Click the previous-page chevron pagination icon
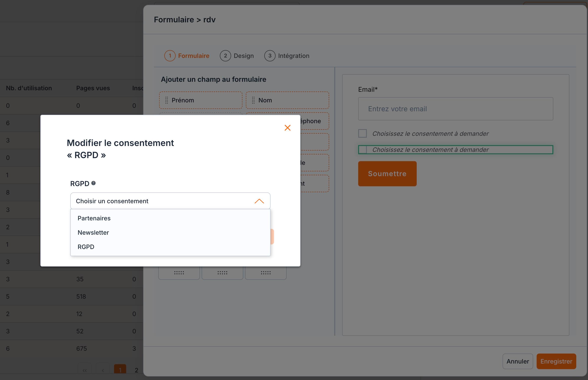Viewport: 588px width, 380px height. (103, 370)
